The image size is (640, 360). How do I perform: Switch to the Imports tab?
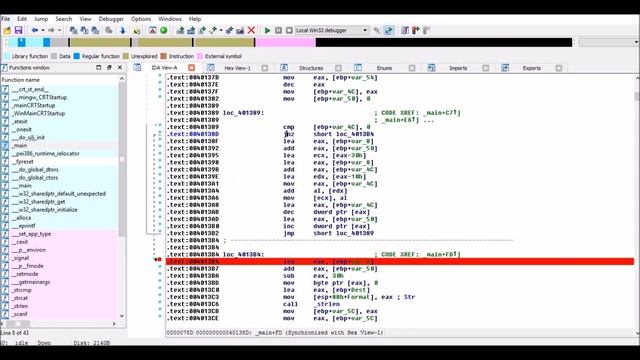tap(458, 68)
